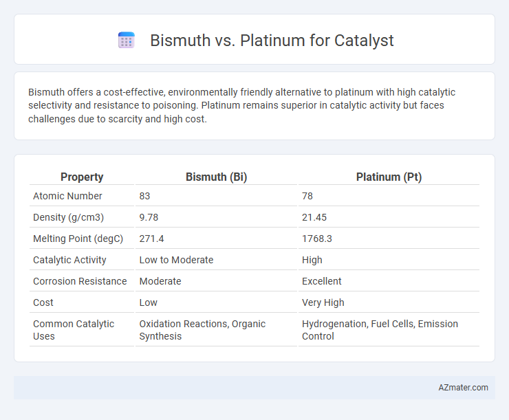509x420 pixels.
Task: Open the AZmater.com footer link
Action: [x=463, y=388]
